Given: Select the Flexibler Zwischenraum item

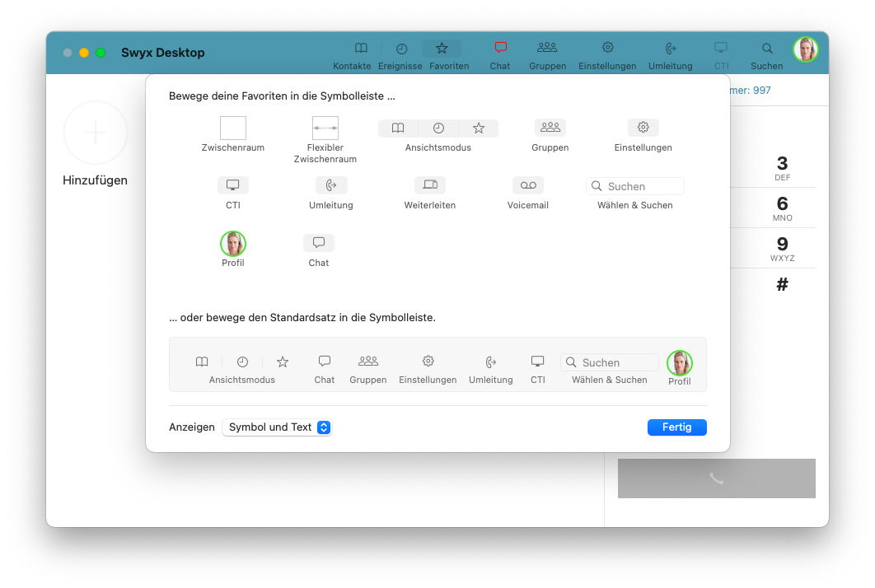Looking at the screenshot, I should (325, 128).
